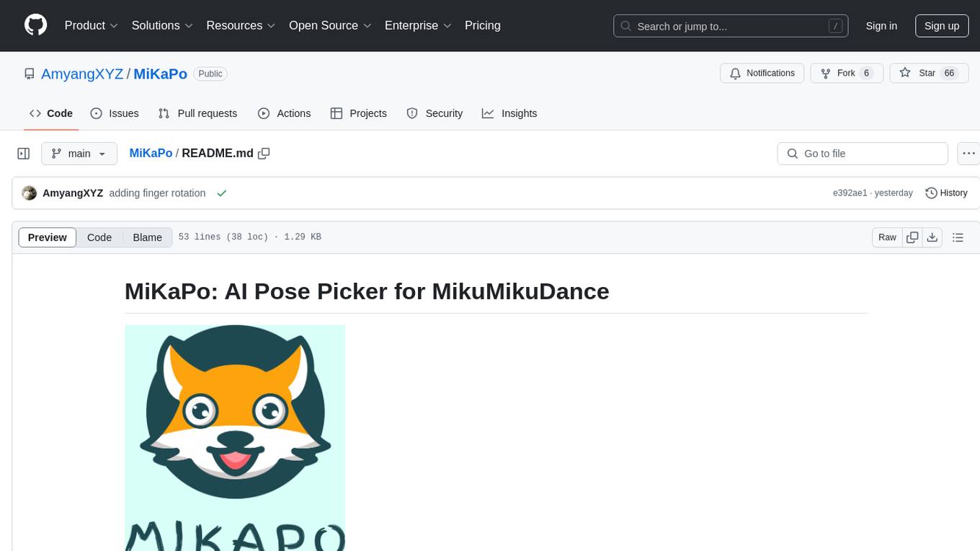Open the Pull requests tab
980x551 pixels.
click(197, 113)
